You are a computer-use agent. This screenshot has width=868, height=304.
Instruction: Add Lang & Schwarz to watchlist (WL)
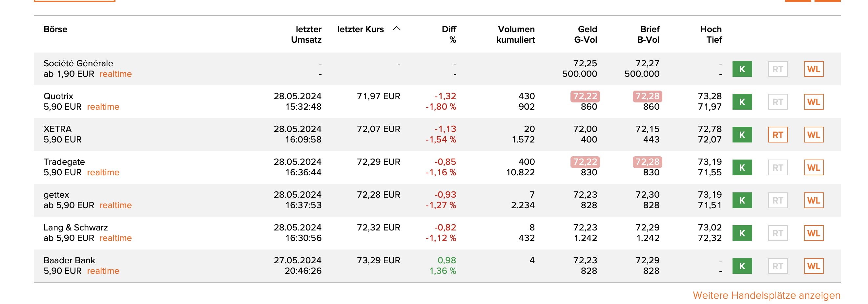point(814,233)
